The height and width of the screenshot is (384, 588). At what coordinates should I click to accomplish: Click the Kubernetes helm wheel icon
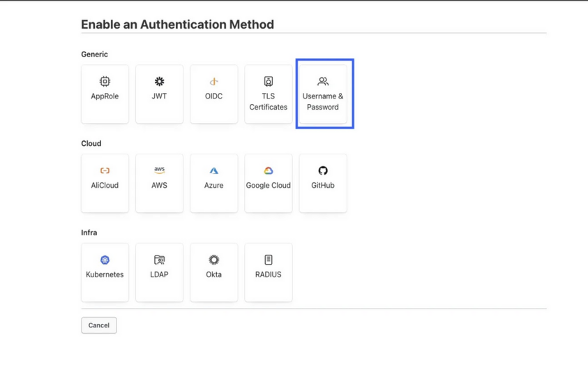[x=105, y=260]
